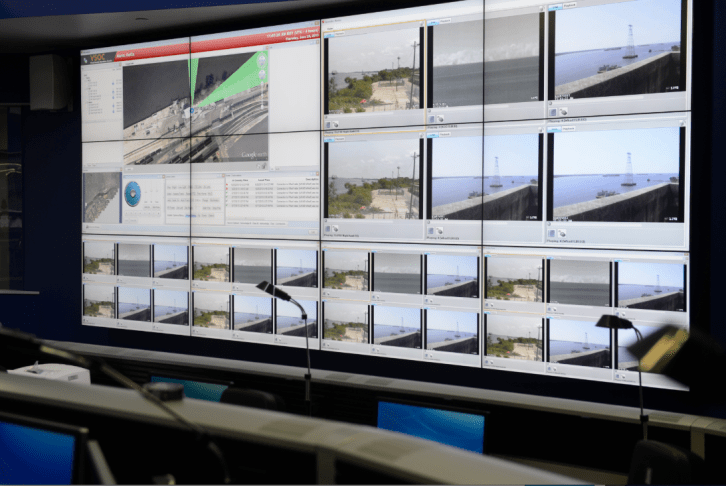The height and width of the screenshot is (486, 726).
Task: Select the first small feed in the bottom grid
Action: (x=99, y=259)
